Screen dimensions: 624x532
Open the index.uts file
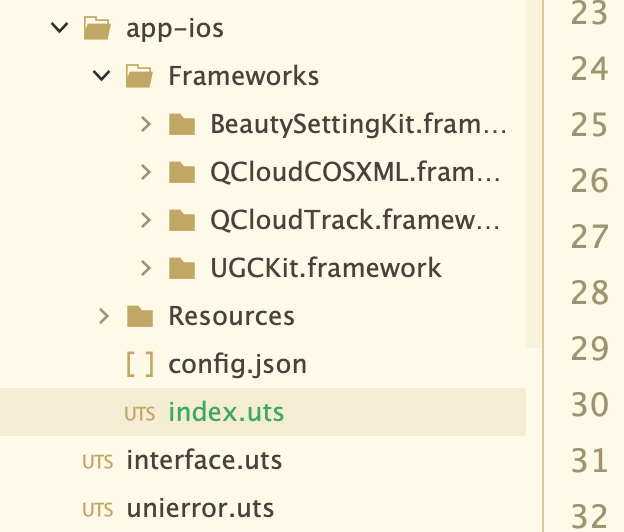tap(226, 412)
